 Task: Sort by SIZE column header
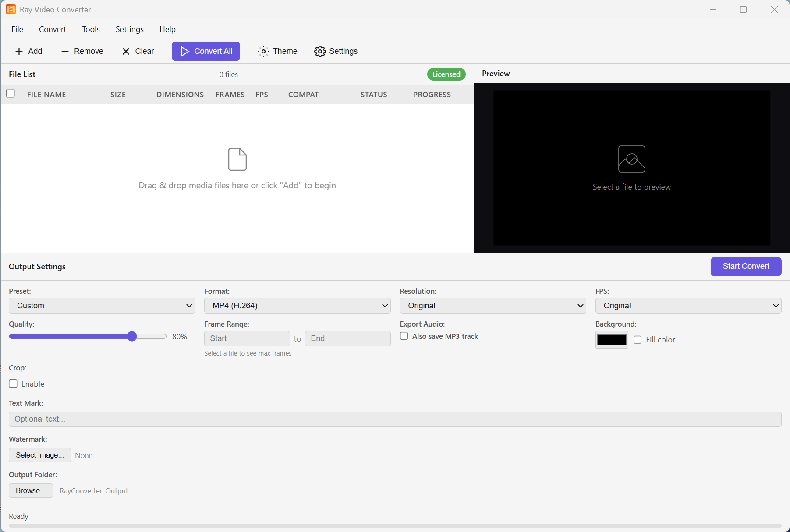(x=118, y=95)
